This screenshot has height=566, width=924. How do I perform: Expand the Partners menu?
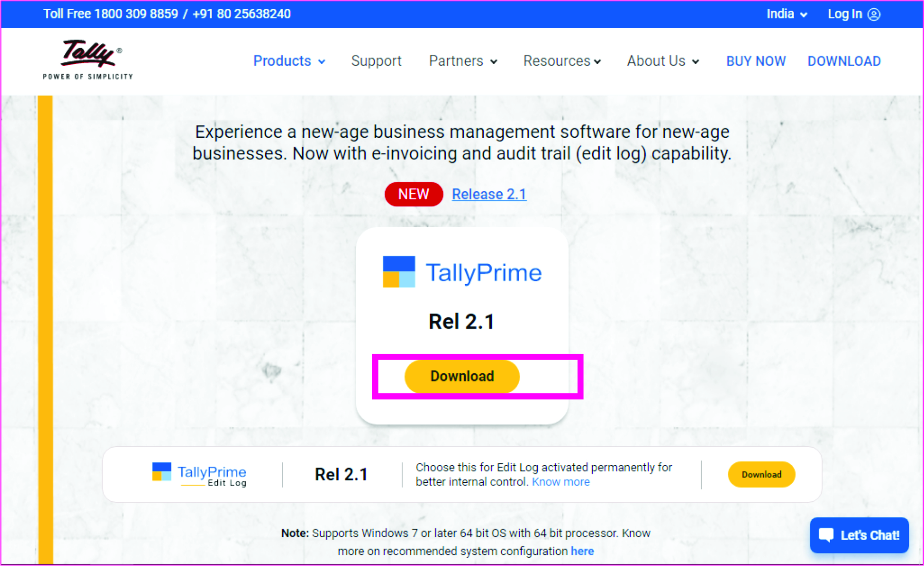click(463, 61)
